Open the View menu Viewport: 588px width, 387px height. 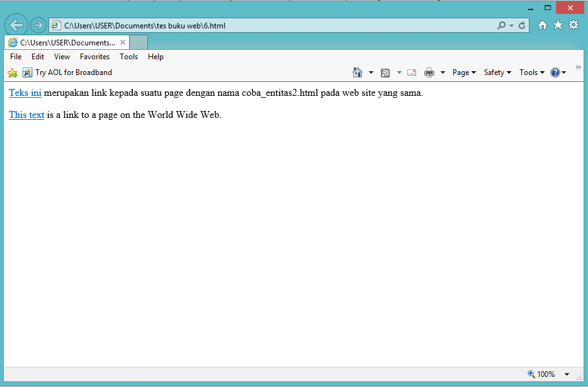point(62,57)
